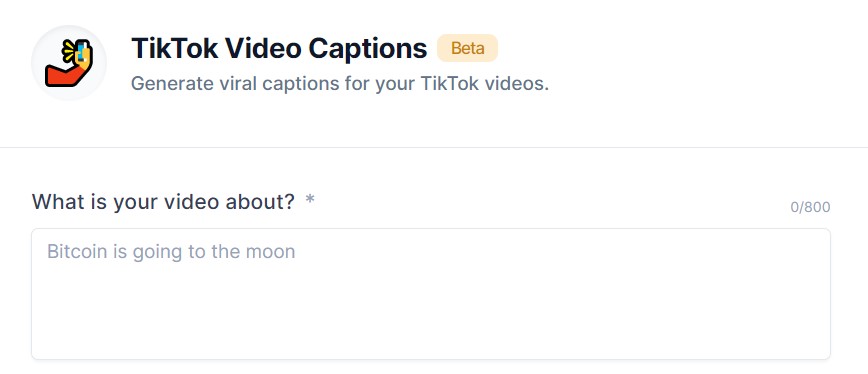Click the 'Bitcoin is going to the moon' placeholder
868x374 pixels.
coord(171,252)
